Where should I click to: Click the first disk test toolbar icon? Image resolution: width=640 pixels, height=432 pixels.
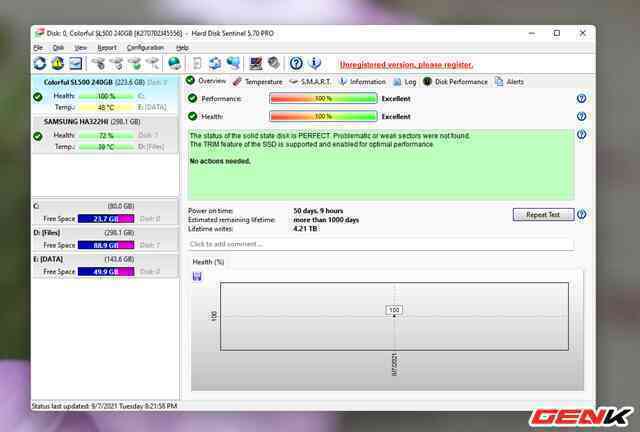(98, 63)
